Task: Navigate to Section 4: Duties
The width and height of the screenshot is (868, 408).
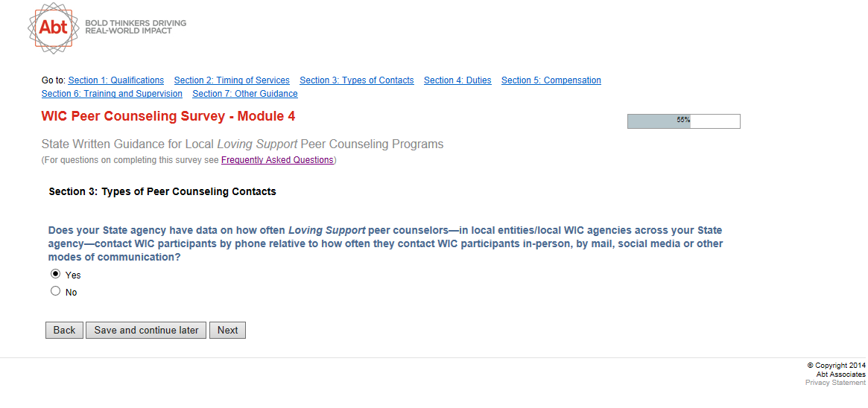Action: pos(457,80)
